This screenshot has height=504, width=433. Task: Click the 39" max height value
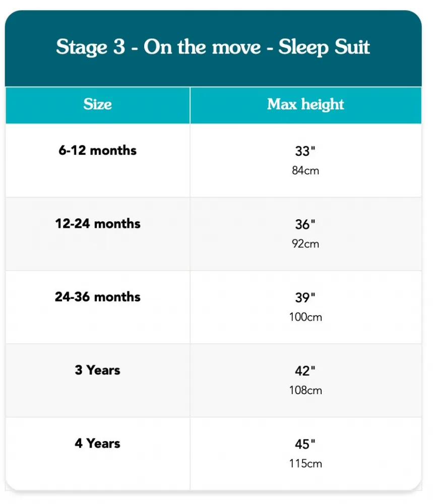[x=305, y=297]
